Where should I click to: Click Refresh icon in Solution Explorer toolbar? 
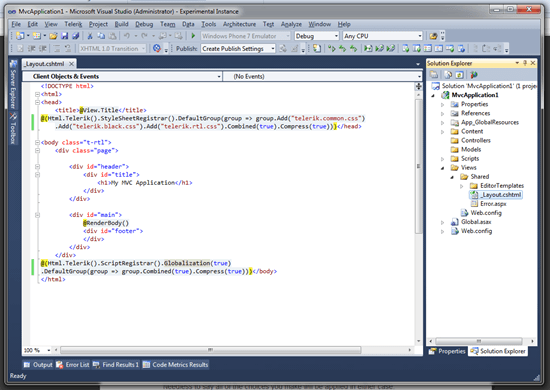point(459,74)
